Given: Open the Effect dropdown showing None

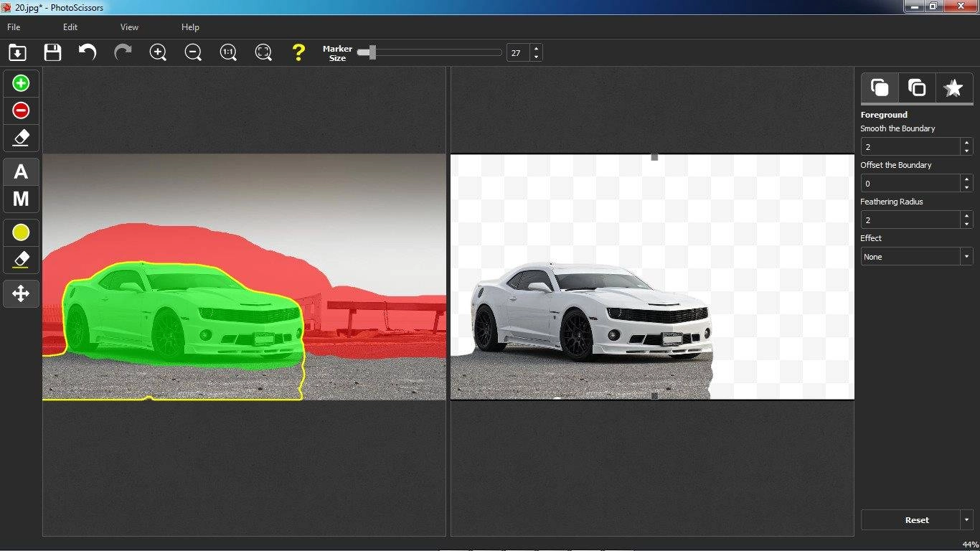Looking at the screenshot, I should point(917,256).
